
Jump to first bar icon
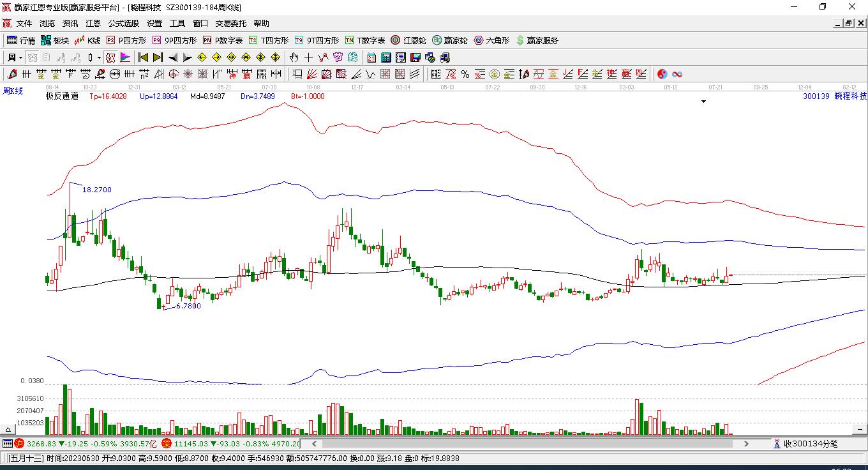point(143,57)
